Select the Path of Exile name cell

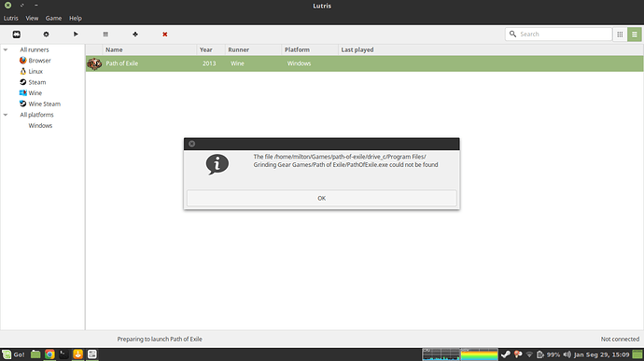click(x=122, y=63)
